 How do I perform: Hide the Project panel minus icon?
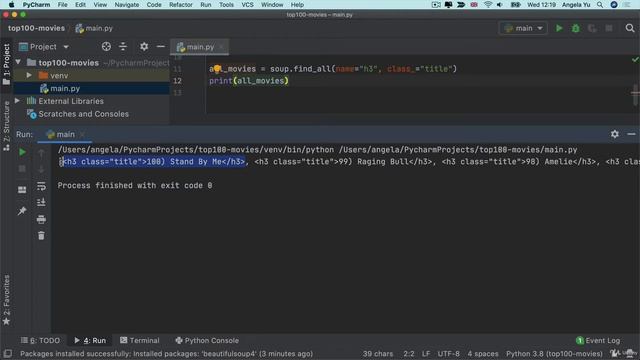tap(161, 47)
